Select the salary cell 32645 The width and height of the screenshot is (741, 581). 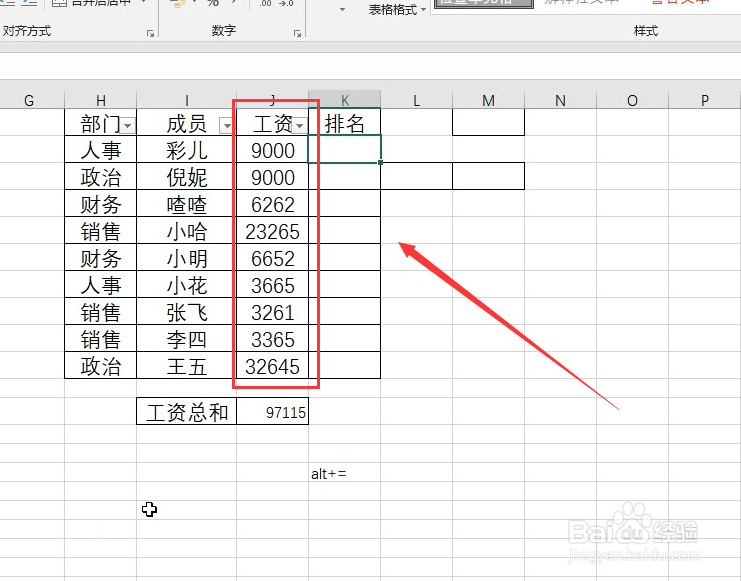click(273, 365)
